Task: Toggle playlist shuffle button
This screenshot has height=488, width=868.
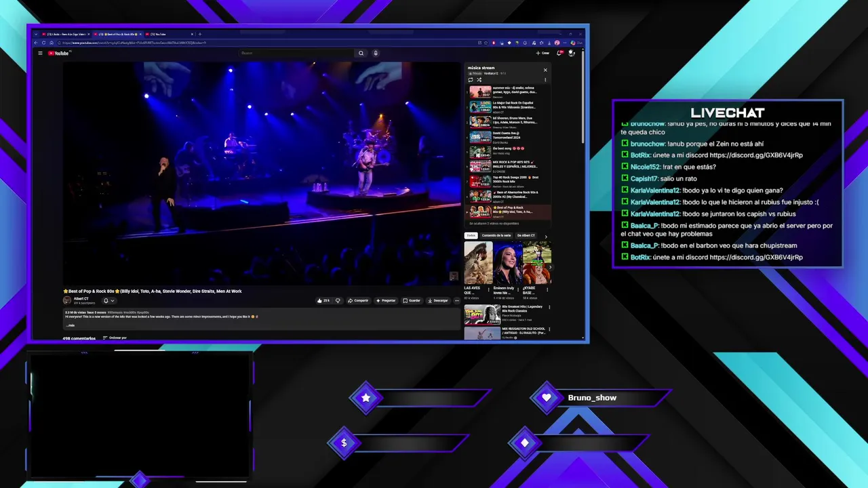Action: coord(479,80)
